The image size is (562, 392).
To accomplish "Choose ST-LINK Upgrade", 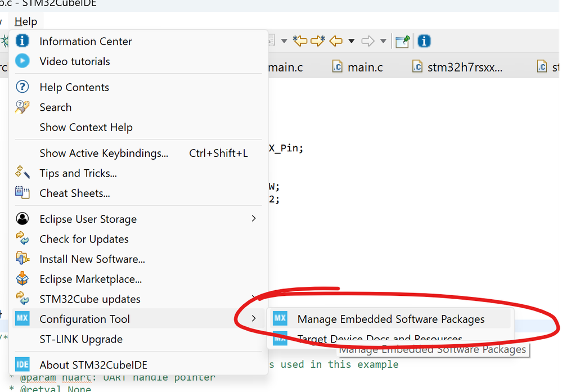I will point(80,339).
